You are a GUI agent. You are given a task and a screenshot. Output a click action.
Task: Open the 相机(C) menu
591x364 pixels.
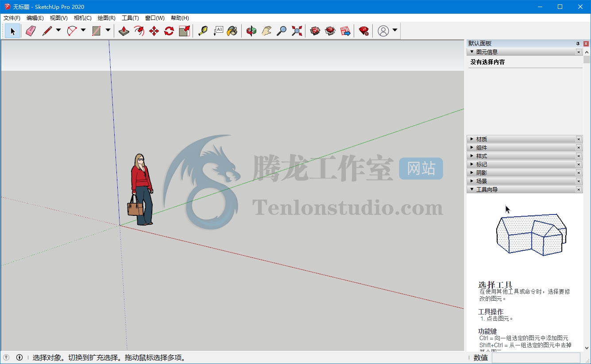point(82,18)
